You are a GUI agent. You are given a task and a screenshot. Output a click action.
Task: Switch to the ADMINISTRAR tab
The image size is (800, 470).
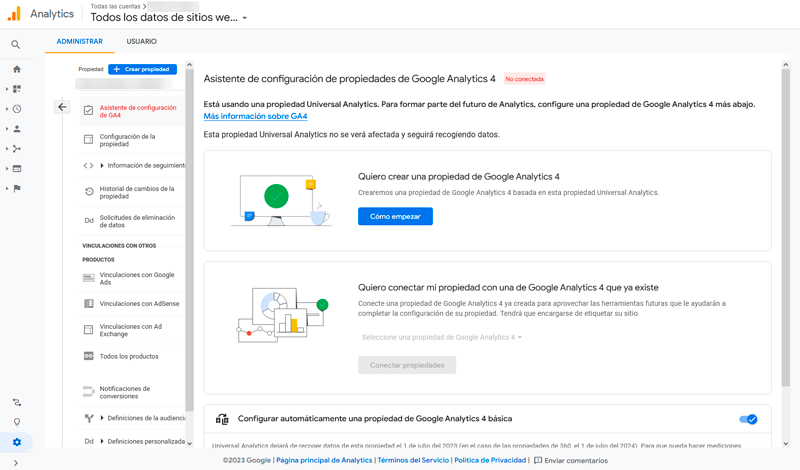point(80,41)
